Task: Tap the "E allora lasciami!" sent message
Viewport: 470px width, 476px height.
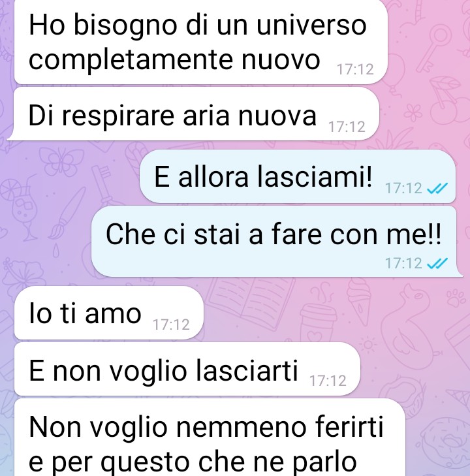Action: [298, 176]
